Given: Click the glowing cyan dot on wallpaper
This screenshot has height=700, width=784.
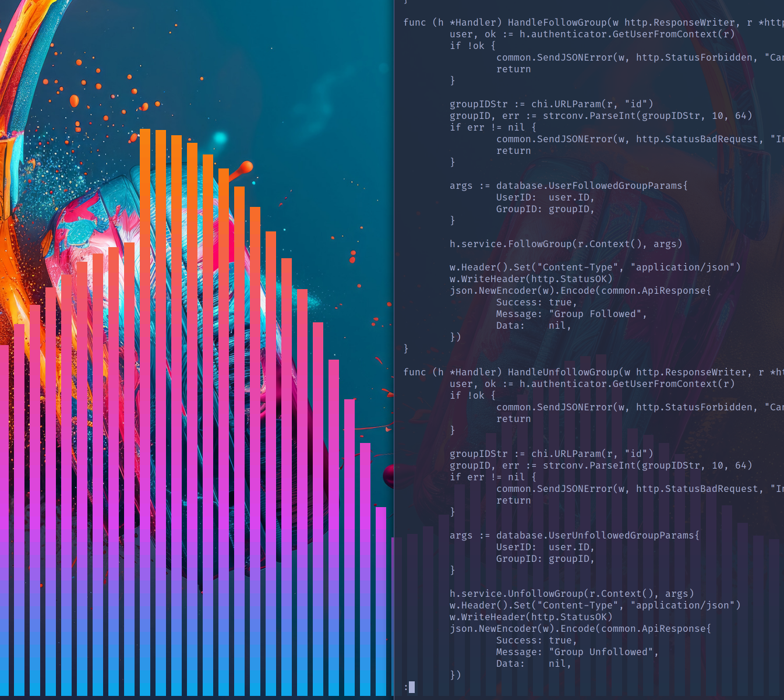Looking at the screenshot, I should pyautogui.click(x=220, y=138).
